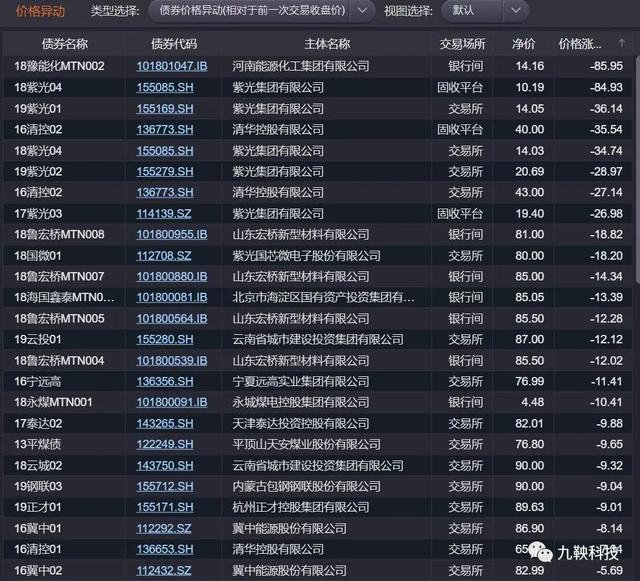The image size is (640, 581).
Task: Click issuer 永城煤电控股集团有限公司
Action: coord(301,402)
